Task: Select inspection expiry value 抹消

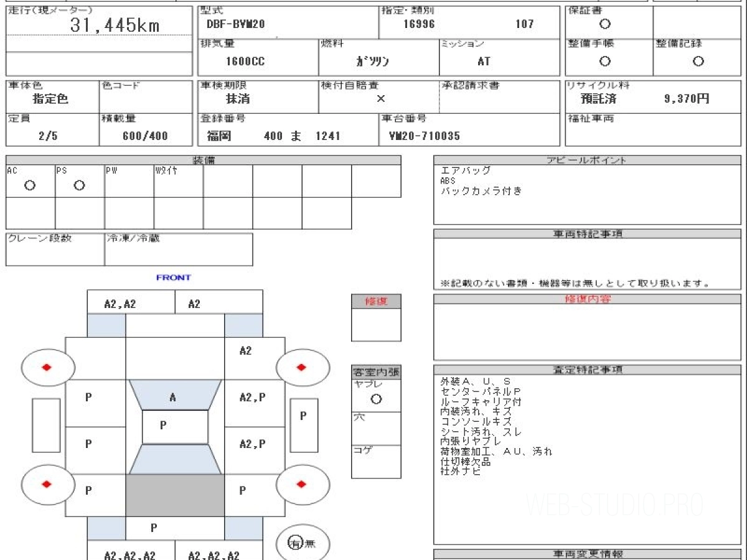Action: [x=238, y=99]
